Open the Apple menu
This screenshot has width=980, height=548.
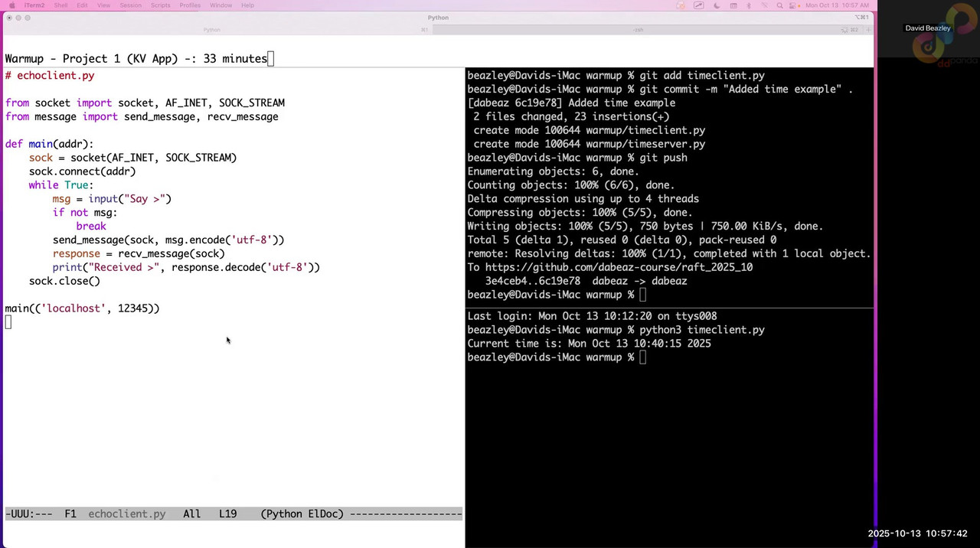click(x=11, y=5)
